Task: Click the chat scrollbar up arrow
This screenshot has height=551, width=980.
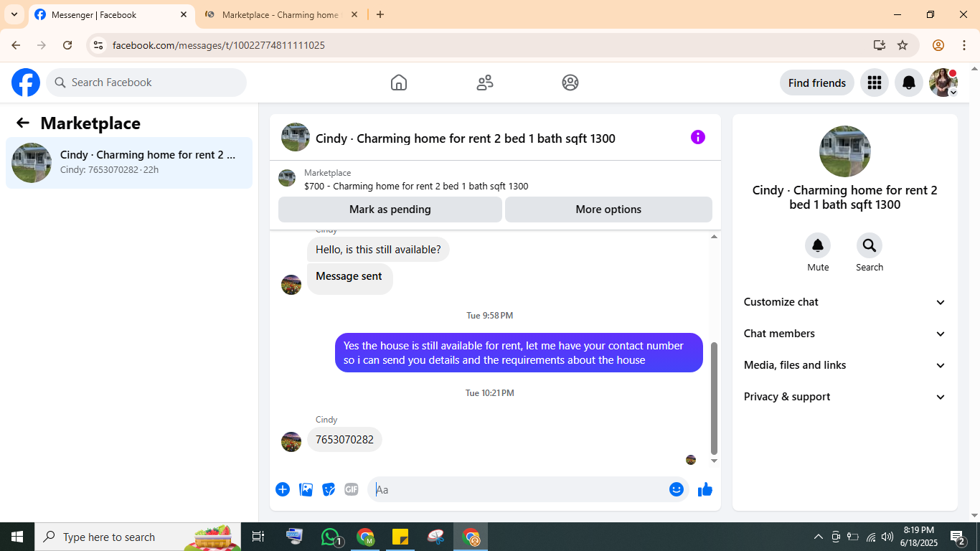Action: point(714,237)
